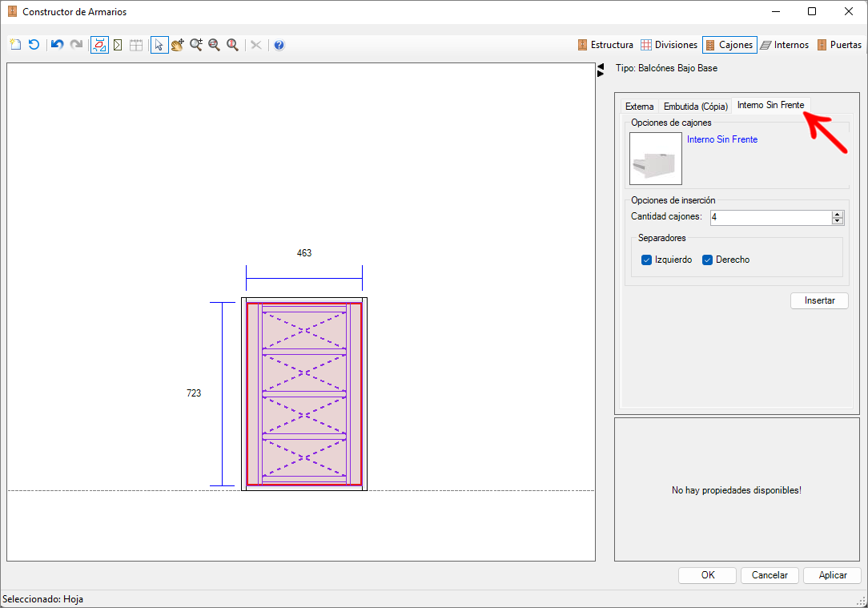Click the Cancelar button
The width and height of the screenshot is (868, 608).
(x=770, y=575)
